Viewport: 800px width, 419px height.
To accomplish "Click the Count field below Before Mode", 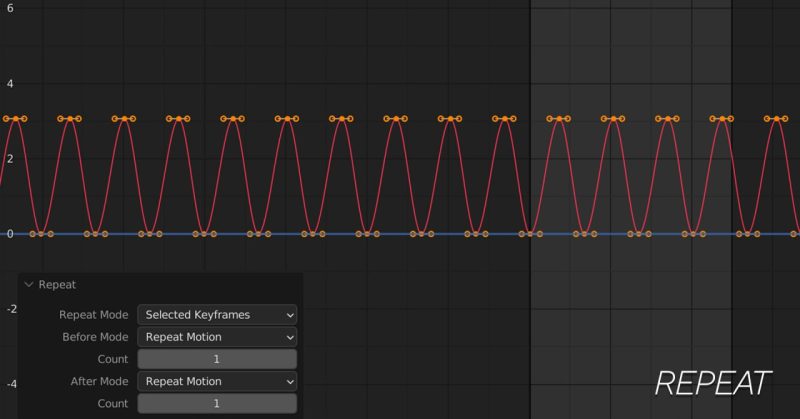I will (x=217, y=359).
